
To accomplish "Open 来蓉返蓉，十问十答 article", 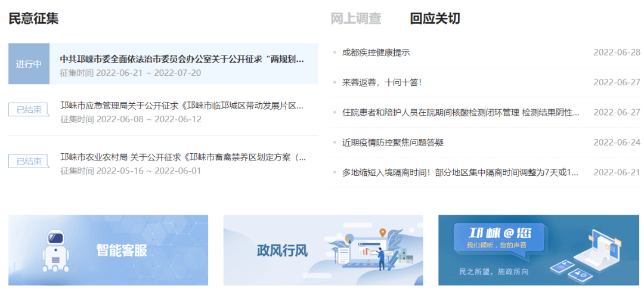I will (x=382, y=82).
